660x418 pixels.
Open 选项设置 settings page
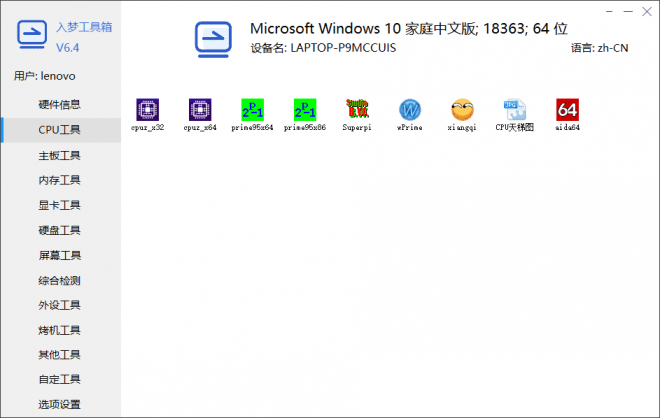click(61, 404)
